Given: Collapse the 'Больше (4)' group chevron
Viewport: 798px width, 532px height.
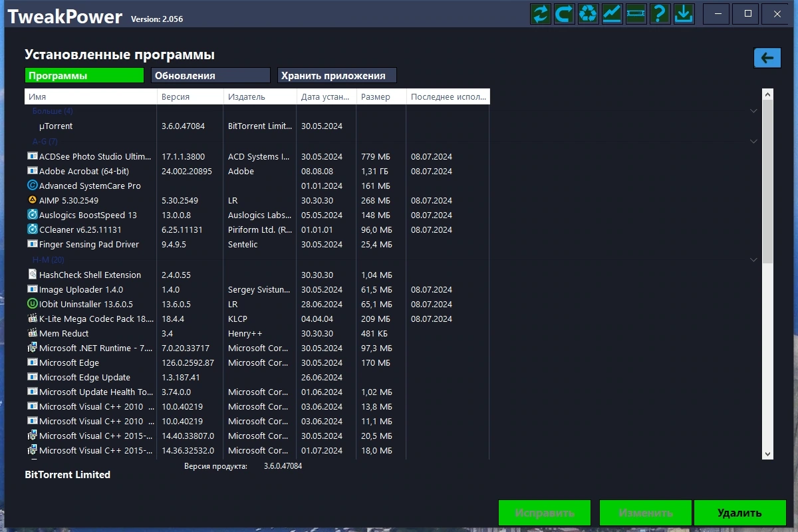Looking at the screenshot, I should 753,111.
